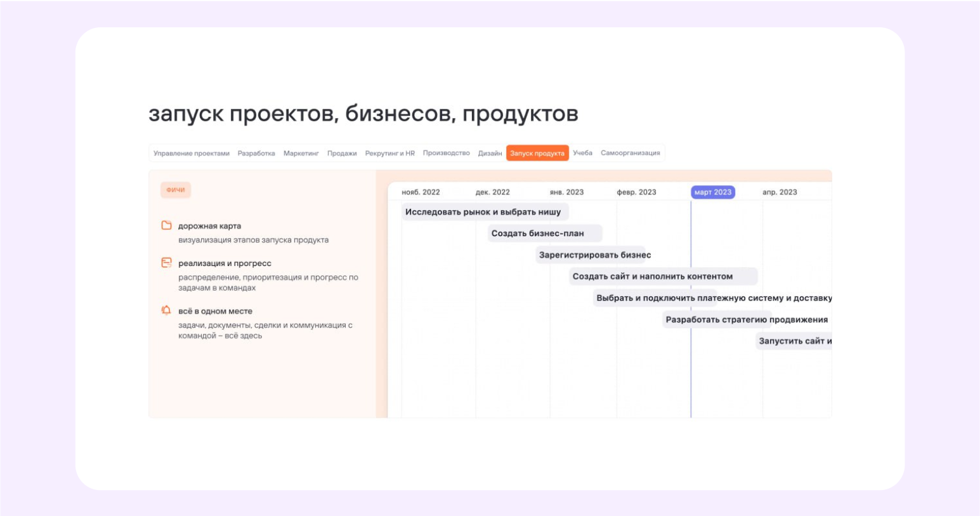Viewport: 980px width, 516px height.
Task: Click the highlighted март 2023 marker
Action: (713, 192)
